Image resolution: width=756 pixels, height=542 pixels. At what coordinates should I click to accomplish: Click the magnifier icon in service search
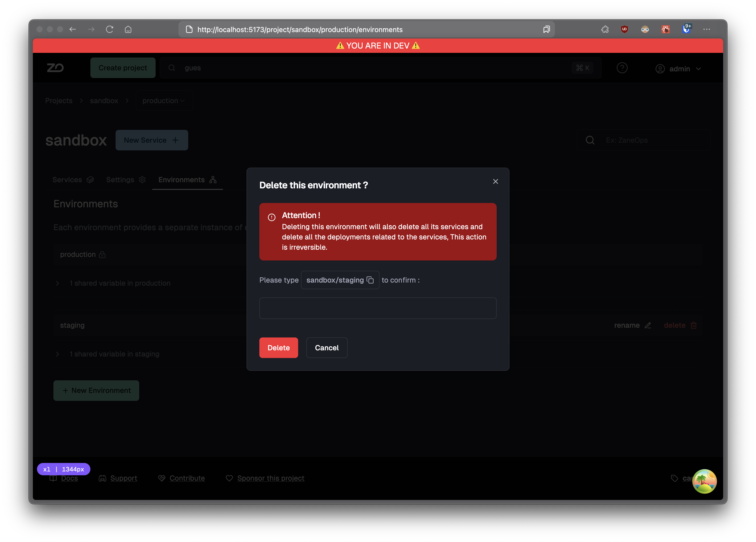(590, 140)
